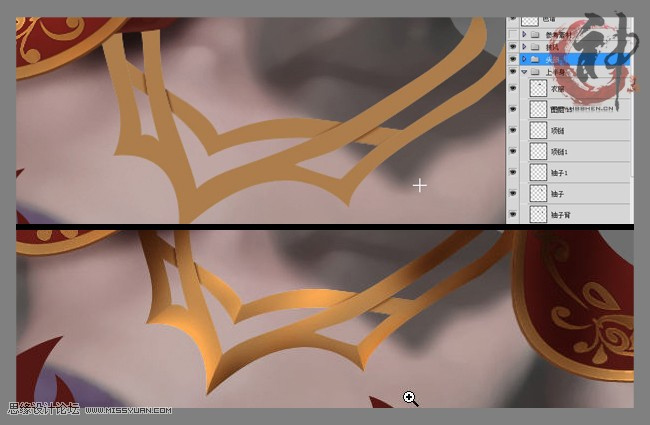Expand the 参考素材 group
This screenshot has width=650, height=425.
coord(524,34)
